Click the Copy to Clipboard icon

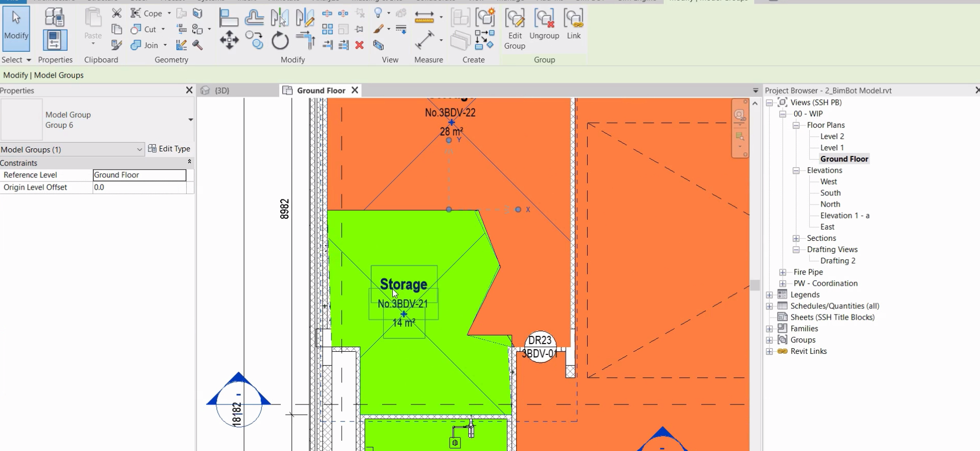coord(117,29)
